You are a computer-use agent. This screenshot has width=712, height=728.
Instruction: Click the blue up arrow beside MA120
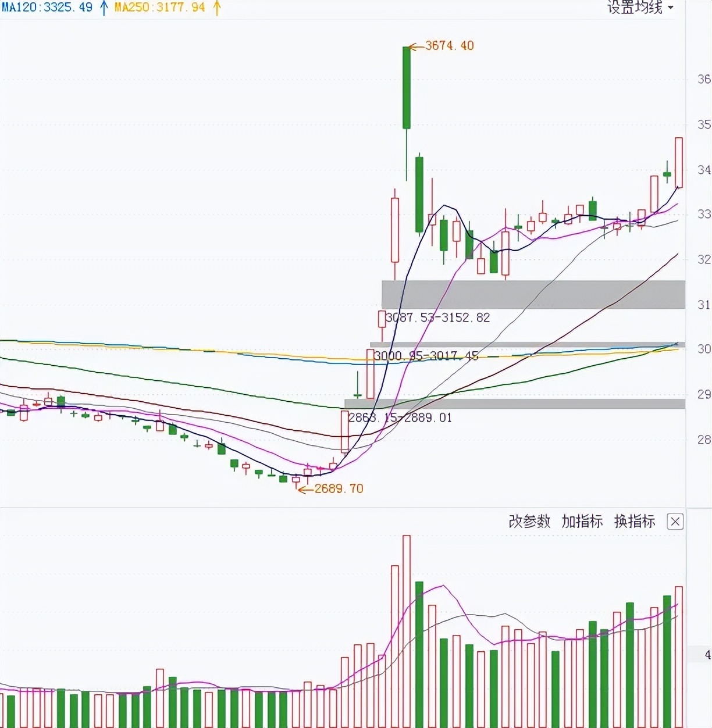pyautogui.click(x=104, y=8)
